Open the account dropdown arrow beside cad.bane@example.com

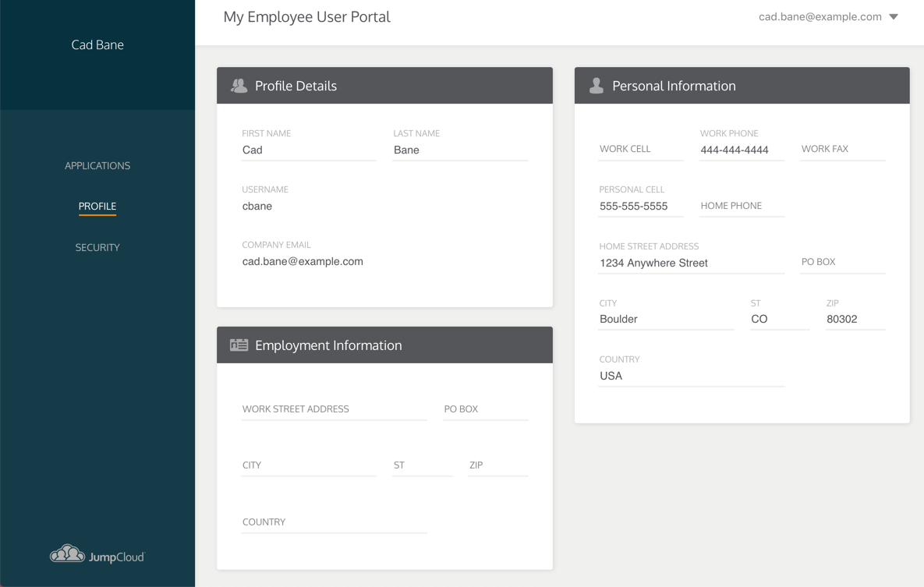894,17
